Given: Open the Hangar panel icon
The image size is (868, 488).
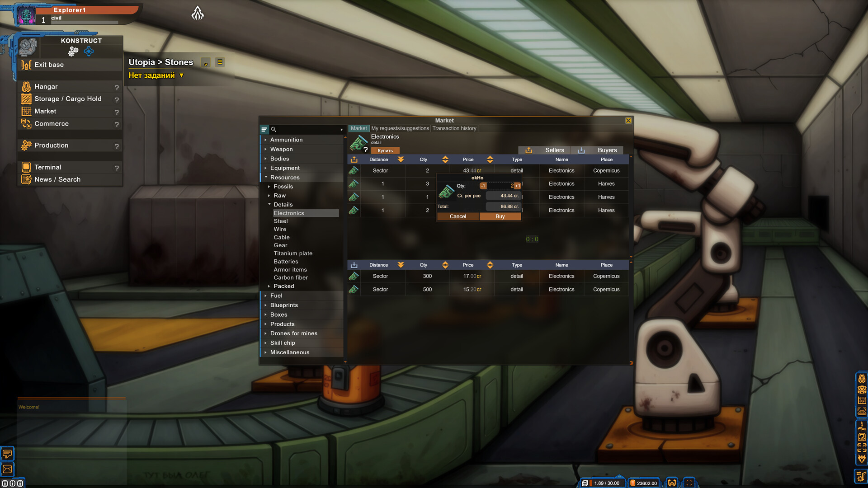Looking at the screenshot, I should [26, 86].
